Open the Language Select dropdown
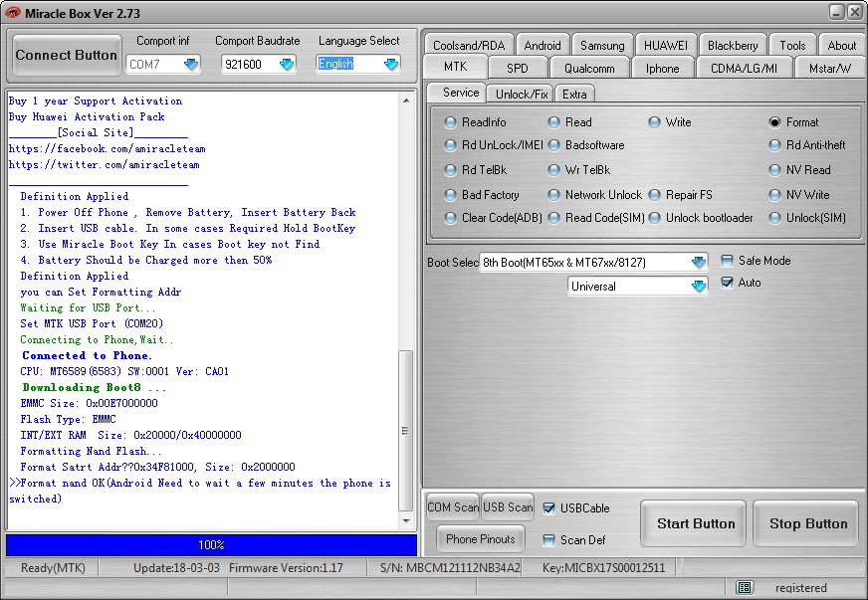This screenshot has width=868, height=600. click(391, 65)
